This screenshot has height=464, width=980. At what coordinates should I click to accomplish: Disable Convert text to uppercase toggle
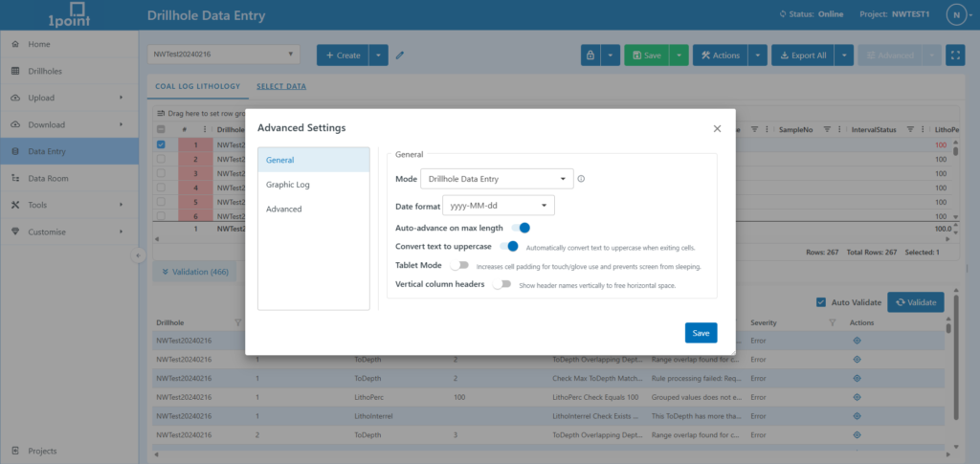click(x=508, y=247)
